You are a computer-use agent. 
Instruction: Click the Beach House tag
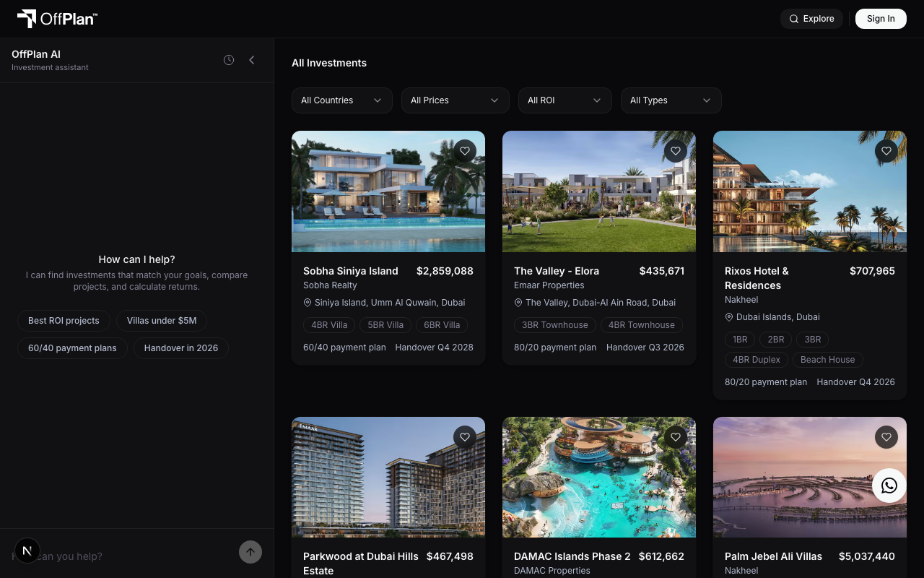tap(828, 360)
